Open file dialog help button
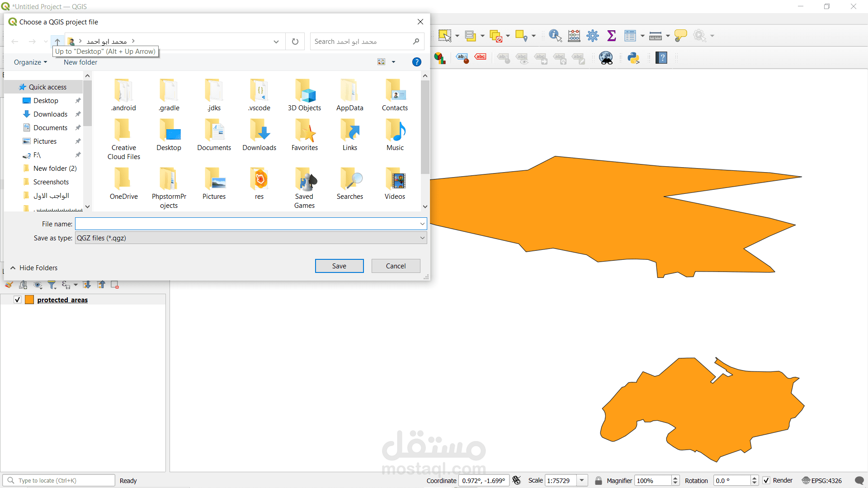 pyautogui.click(x=417, y=62)
